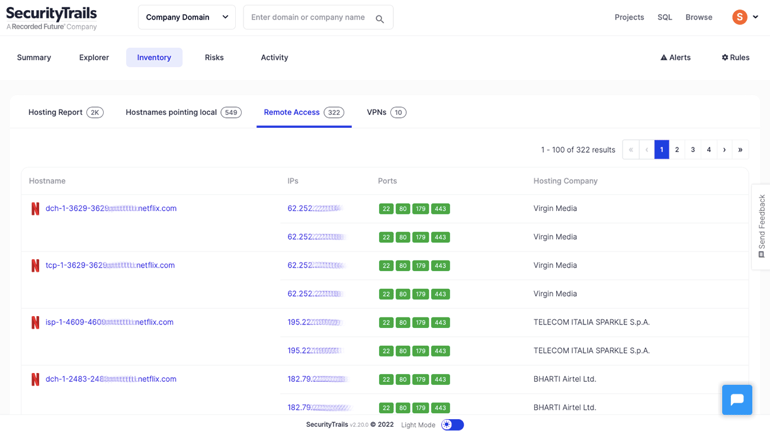The image size is (770, 431).
Task: Go to page 3 of results
Action: (x=693, y=150)
